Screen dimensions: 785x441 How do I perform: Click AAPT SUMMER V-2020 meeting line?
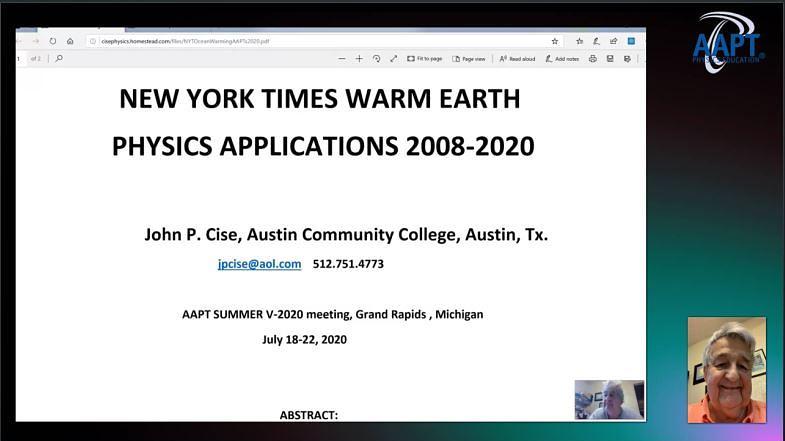click(333, 314)
